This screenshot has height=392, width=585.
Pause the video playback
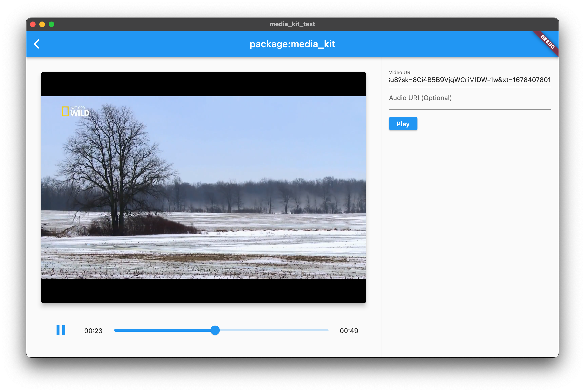pyautogui.click(x=61, y=330)
